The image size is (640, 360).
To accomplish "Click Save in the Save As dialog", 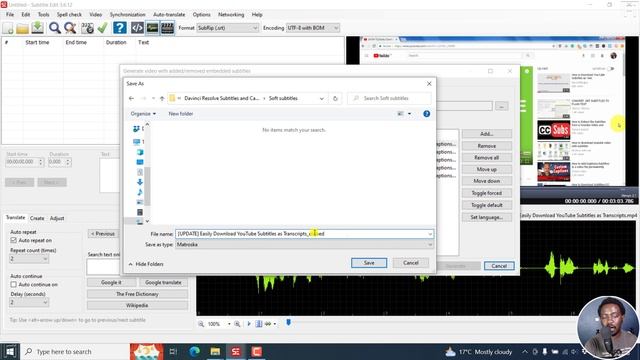I will pyautogui.click(x=369, y=263).
